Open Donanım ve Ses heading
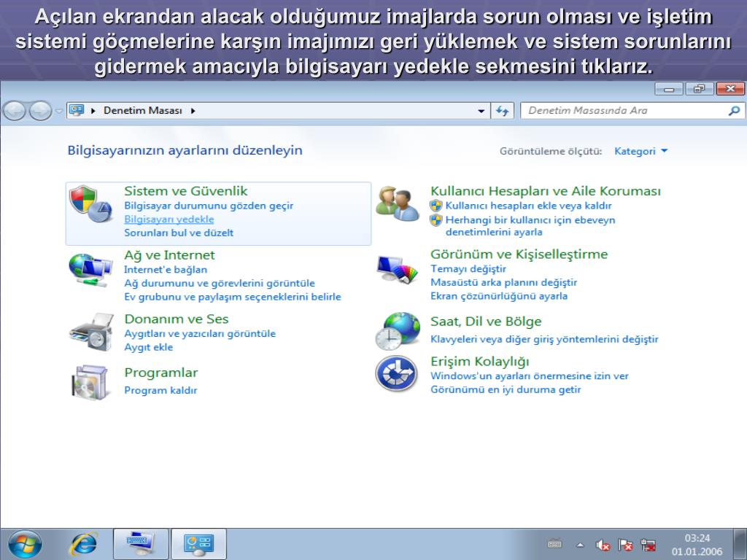This screenshot has width=747, height=560. (177, 319)
